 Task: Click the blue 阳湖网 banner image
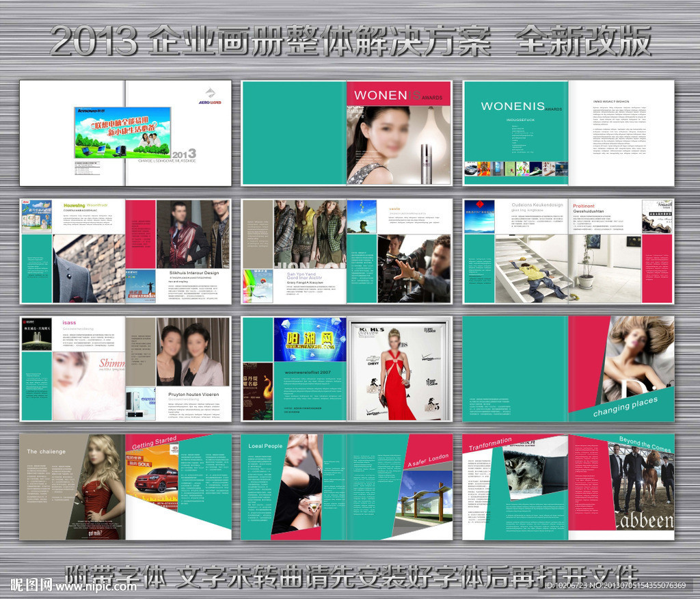310,339
